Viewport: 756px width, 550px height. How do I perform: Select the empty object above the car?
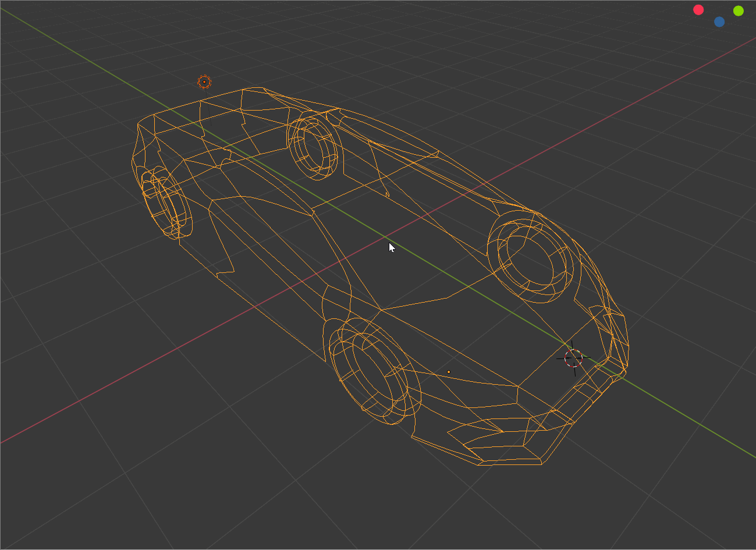tap(205, 82)
